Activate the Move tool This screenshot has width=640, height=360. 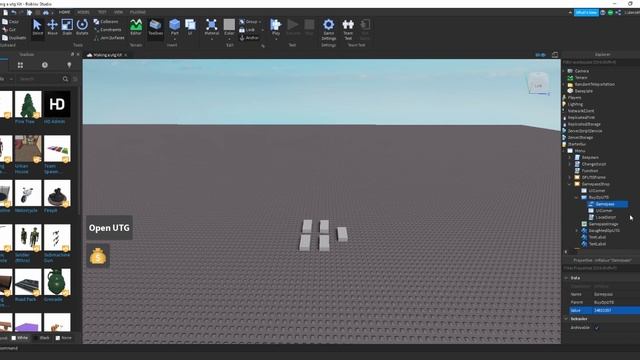(x=52, y=27)
